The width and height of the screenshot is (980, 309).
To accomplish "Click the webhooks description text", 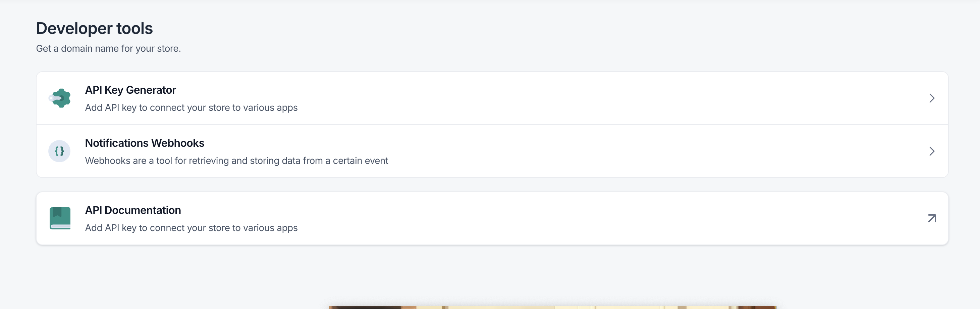I will 237,161.
